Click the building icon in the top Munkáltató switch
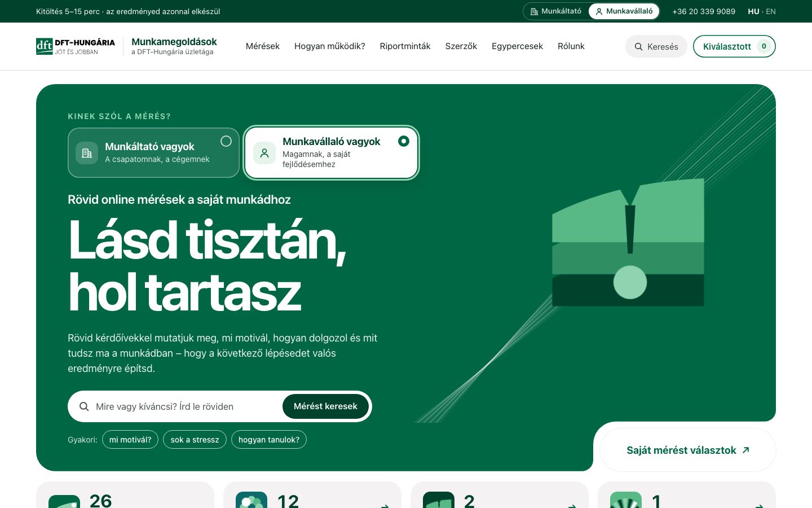This screenshot has height=508, width=812. click(534, 11)
